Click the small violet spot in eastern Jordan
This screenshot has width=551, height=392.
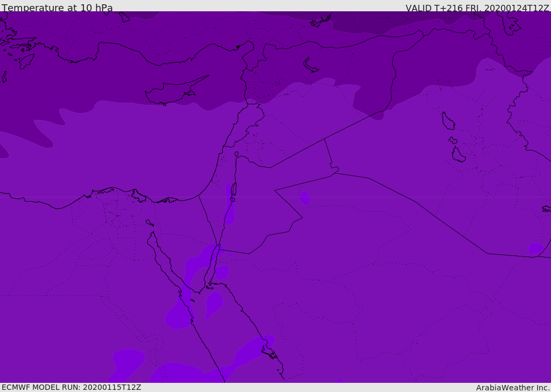[305, 198]
